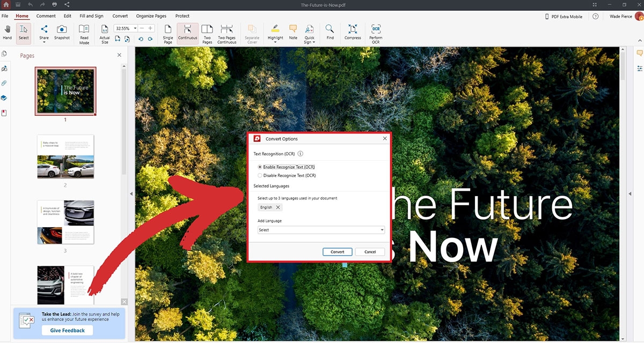
Task: Share via the title bar share icon
Action: tap(67, 4)
